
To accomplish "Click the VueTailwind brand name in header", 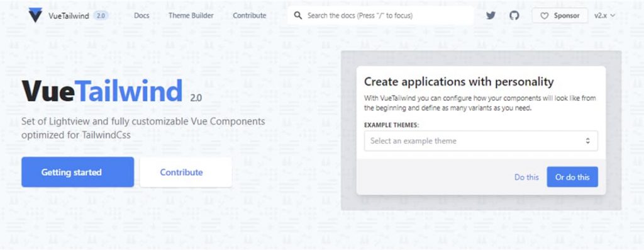I will (x=69, y=16).
